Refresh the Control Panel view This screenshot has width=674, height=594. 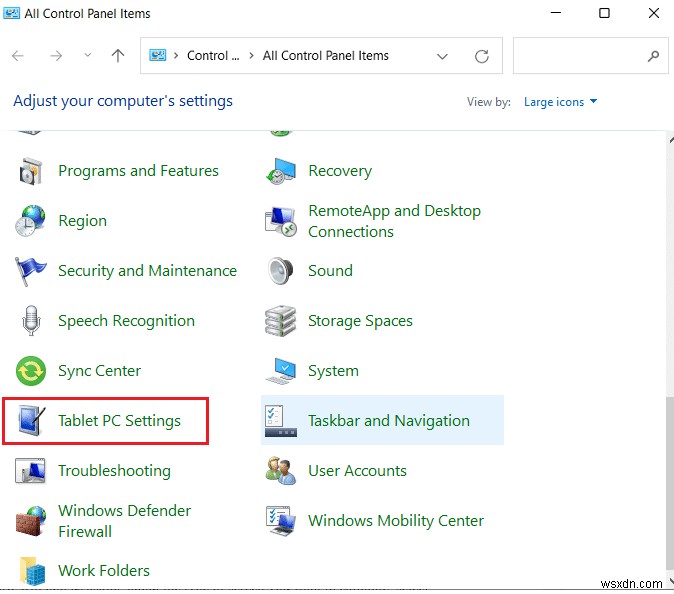coord(483,56)
